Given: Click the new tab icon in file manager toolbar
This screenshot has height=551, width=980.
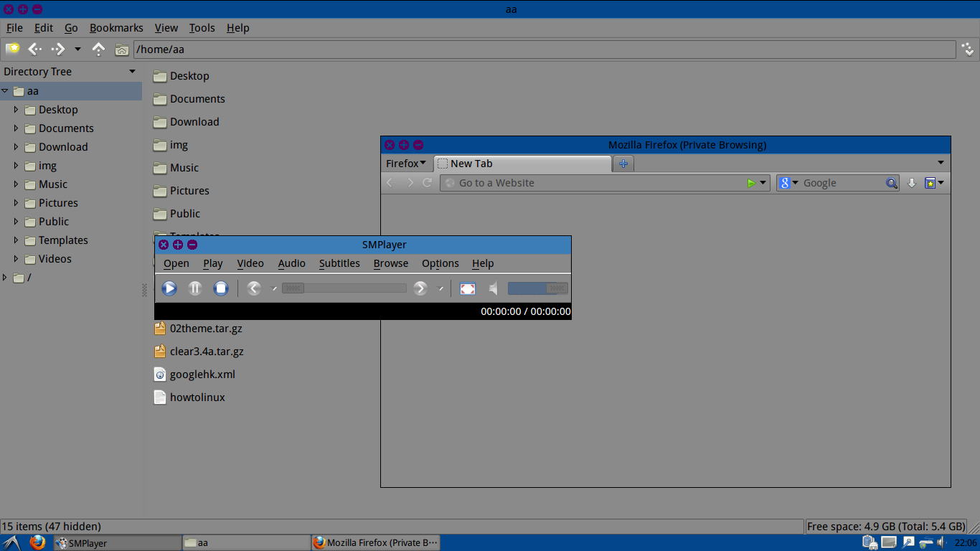Looking at the screenshot, I should (x=13, y=49).
